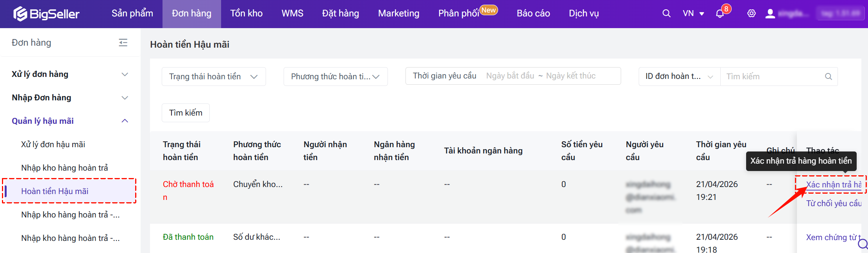Expand the Trạng thái hoàn tiền dropdown
Screen dimensions: 868x253
[x=213, y=77]
